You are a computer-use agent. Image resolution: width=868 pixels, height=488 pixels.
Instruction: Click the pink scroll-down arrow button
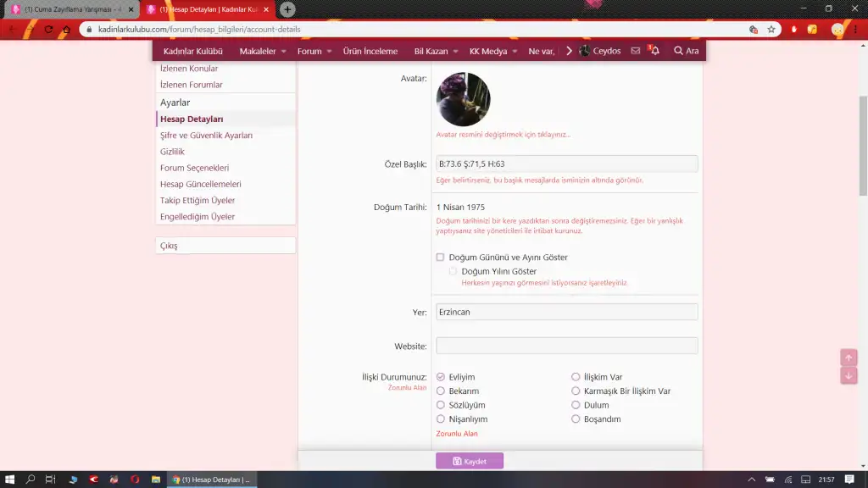click(x=849, y=375)
